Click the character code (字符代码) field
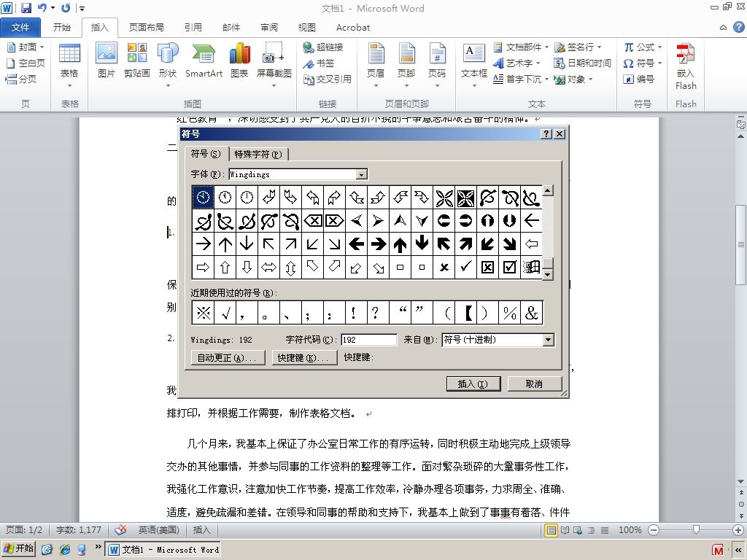This screenshot has height=560, width=747. click(368, 340)
